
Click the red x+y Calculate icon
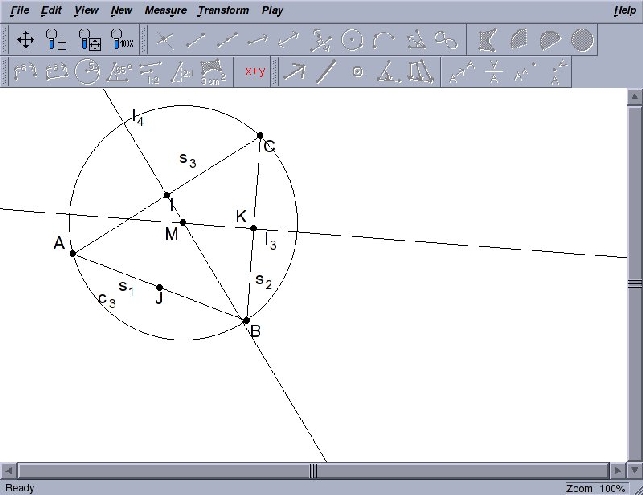(x=255, y=71)
